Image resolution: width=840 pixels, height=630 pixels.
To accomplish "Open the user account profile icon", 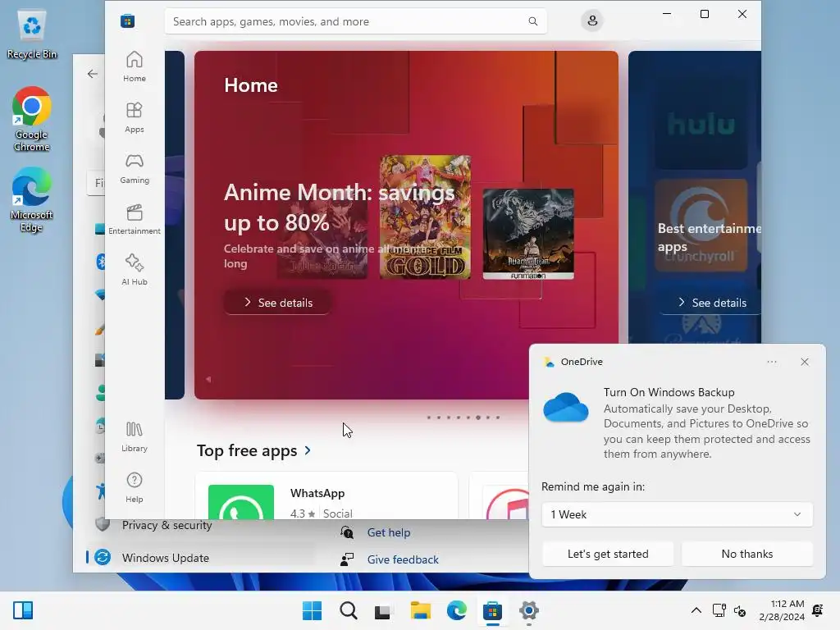I will tap(592, 21).
